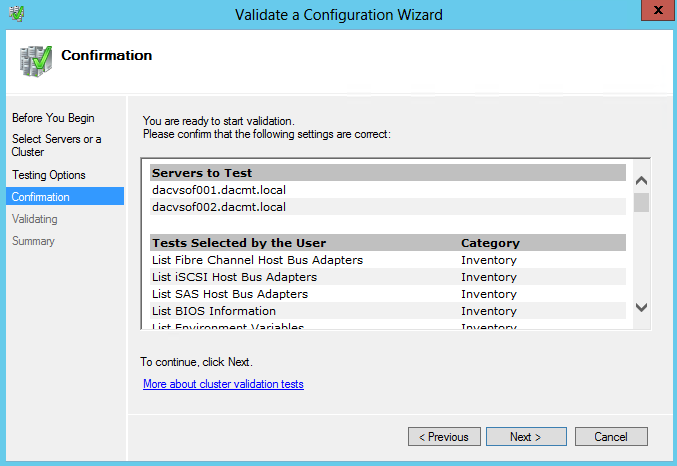The height and width of the screenshot is (466, 677).
Task: Click the Tests Selected by the User header
Action: point(239,243)
